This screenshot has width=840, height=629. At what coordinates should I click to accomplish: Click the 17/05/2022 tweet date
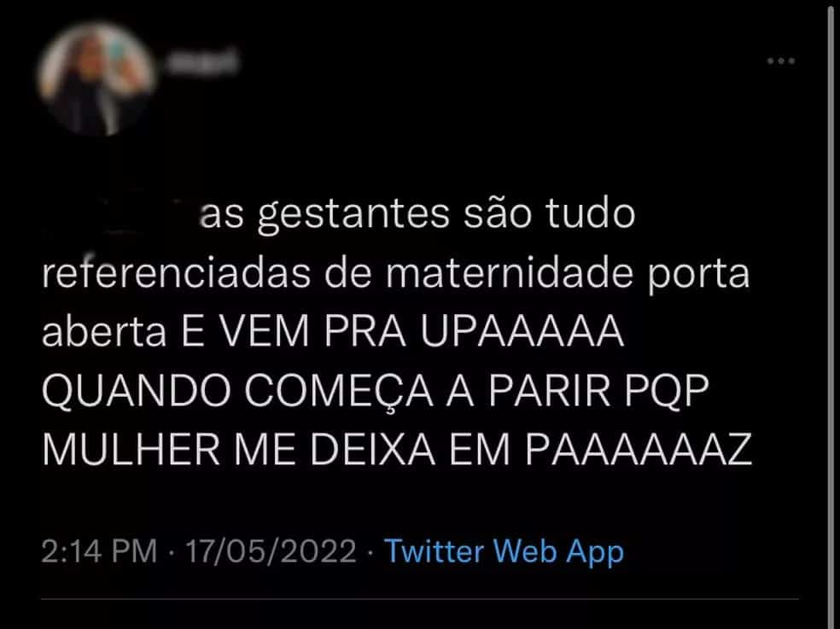point(271,550)
